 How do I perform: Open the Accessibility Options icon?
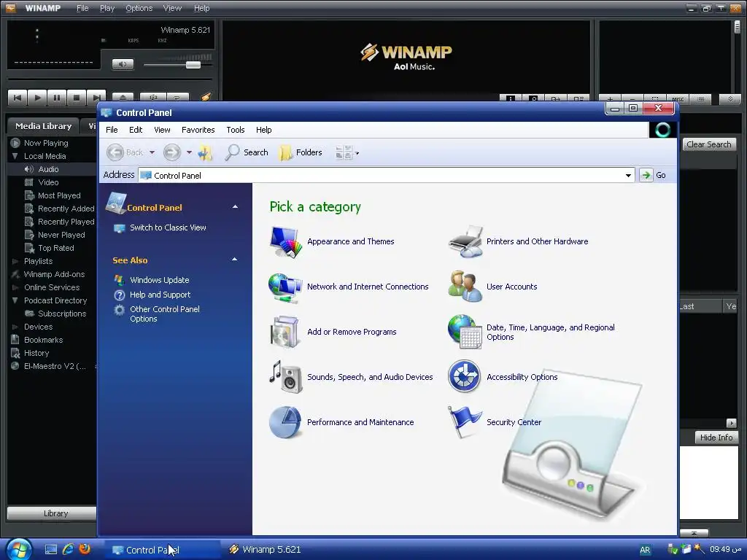tap(465, 377)
